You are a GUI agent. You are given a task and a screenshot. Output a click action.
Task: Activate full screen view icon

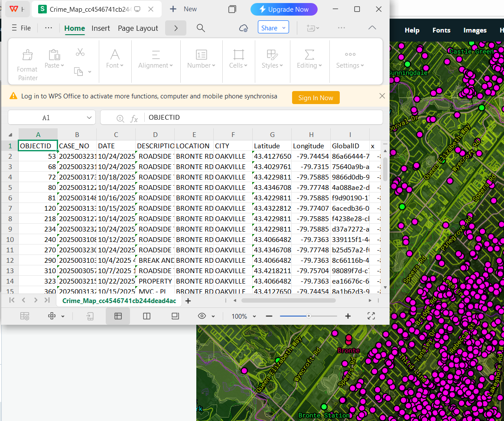point(371,316)
